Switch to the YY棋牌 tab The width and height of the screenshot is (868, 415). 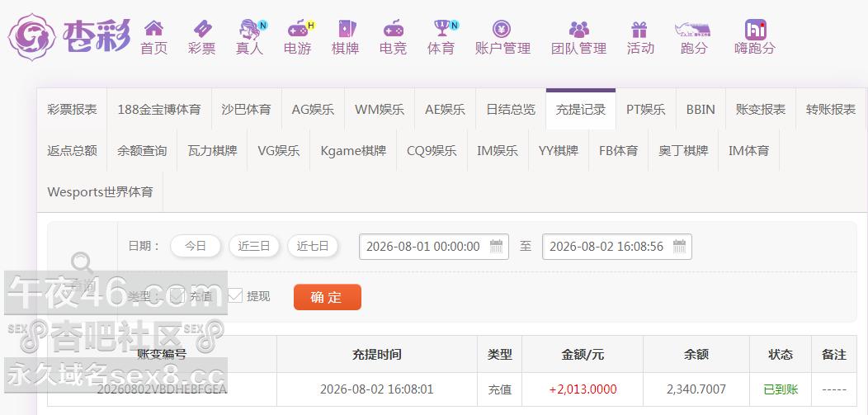tap(559, 150)
